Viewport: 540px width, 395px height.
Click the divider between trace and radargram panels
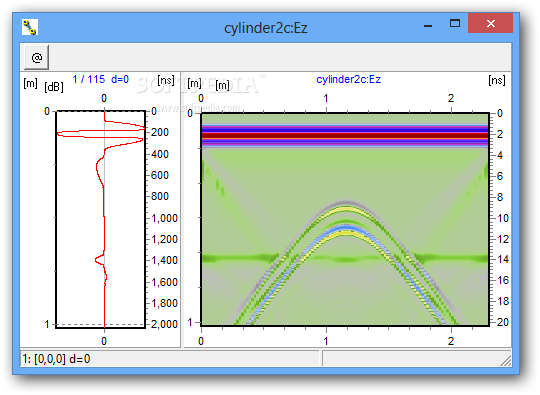[x=181, y=209]
